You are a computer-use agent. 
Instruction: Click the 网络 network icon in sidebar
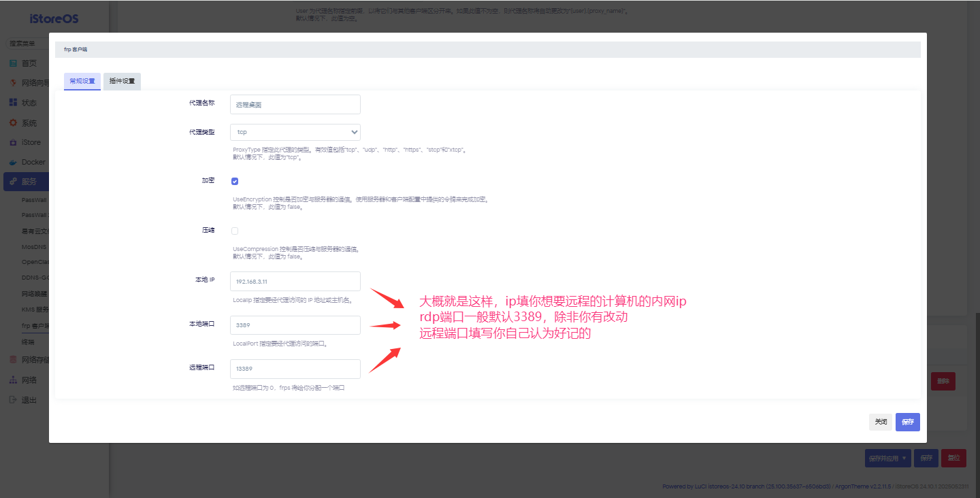pos(13,380)
